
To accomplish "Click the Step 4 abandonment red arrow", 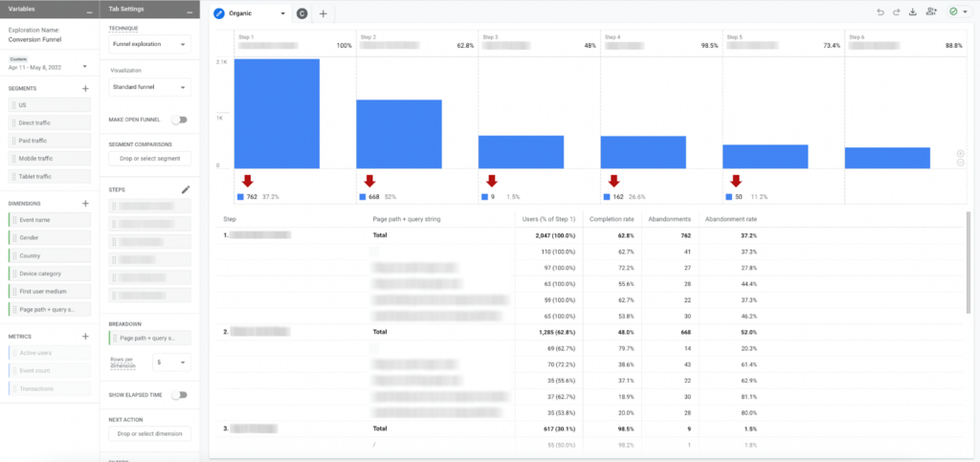I will pyautogui.click(x=613, y=181).
